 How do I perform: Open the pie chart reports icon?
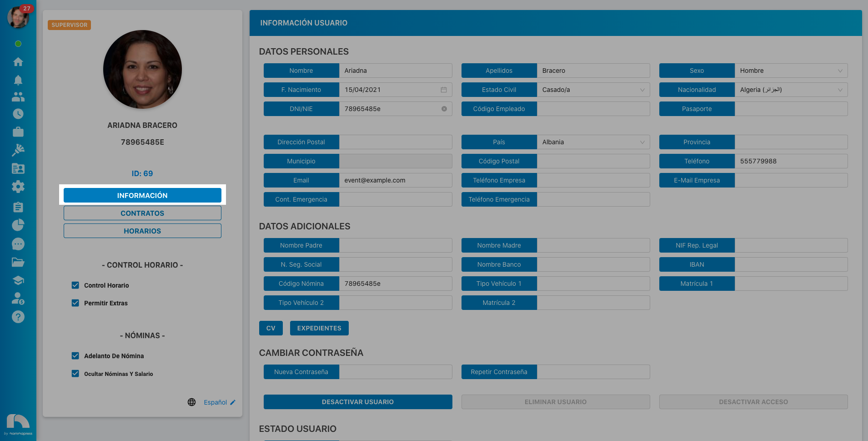pyautogui.click(x=18, y=225)
